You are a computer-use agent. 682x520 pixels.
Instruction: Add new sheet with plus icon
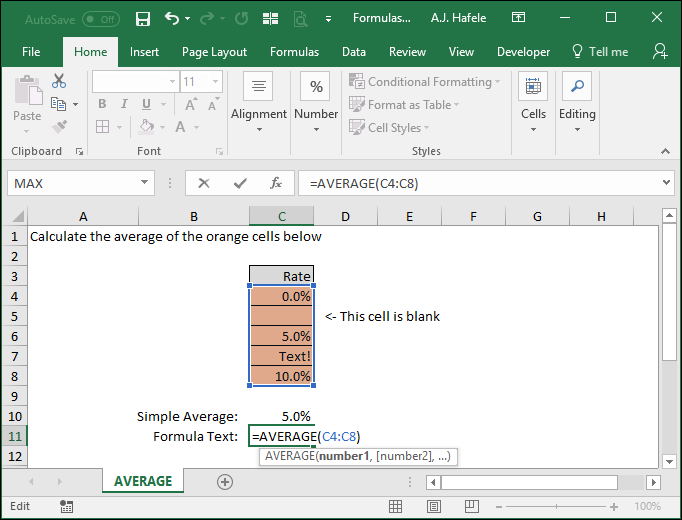225,482
